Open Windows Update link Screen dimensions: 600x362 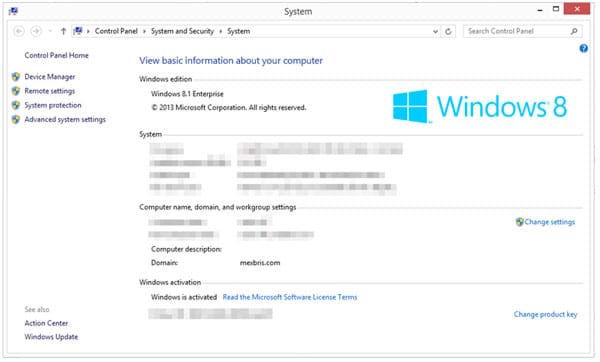click(51, 337)
